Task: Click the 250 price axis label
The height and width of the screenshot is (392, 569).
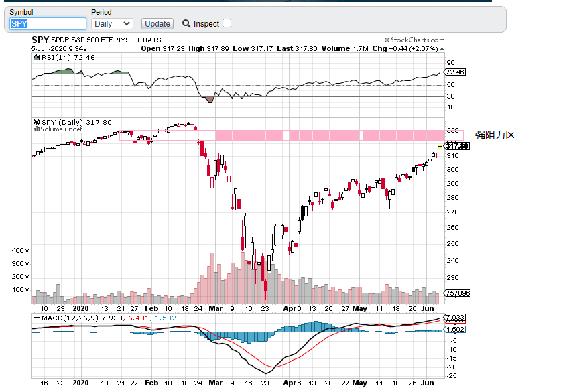Action: click(x=452, y=244)
